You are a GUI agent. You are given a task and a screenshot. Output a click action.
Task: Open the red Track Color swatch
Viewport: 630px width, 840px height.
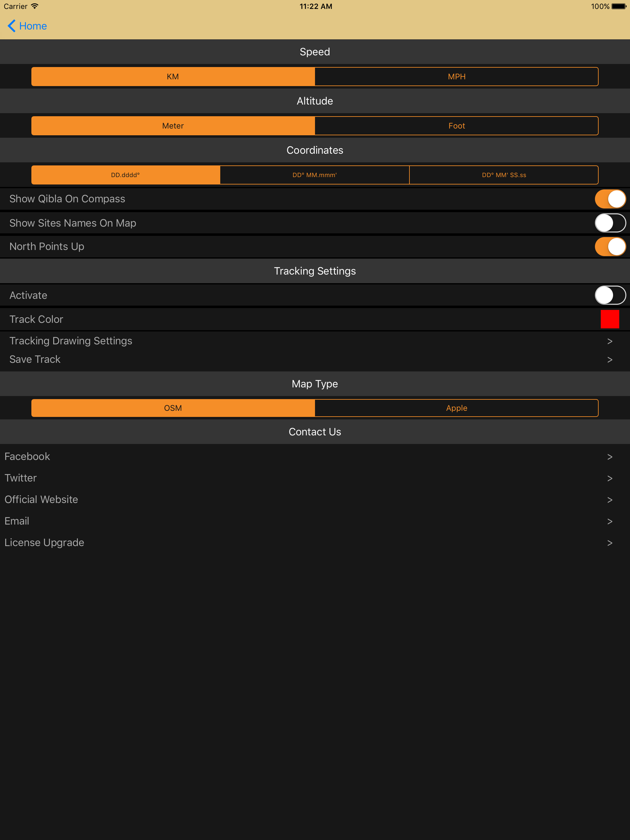[x=609, y=319]
